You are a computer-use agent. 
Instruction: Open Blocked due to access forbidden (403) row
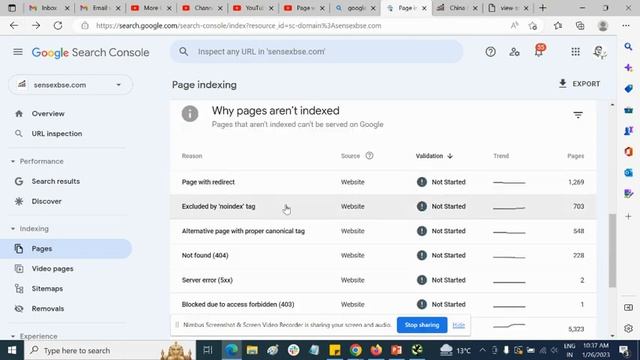(x=383, y=304)
